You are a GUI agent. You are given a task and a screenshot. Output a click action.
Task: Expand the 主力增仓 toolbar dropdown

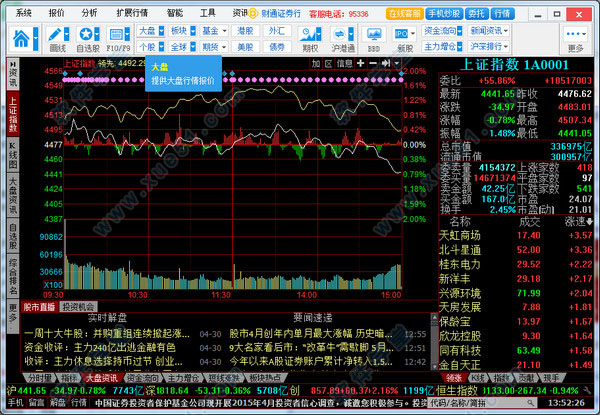(459, 47)
